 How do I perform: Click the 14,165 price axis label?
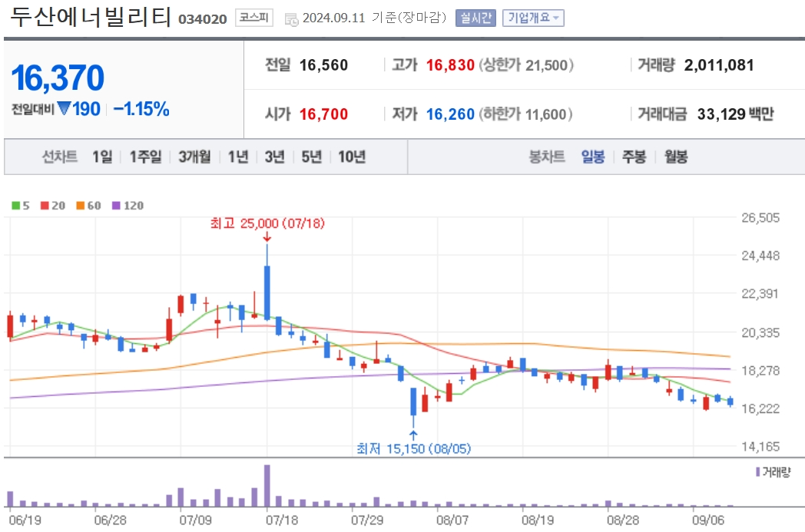760,446
